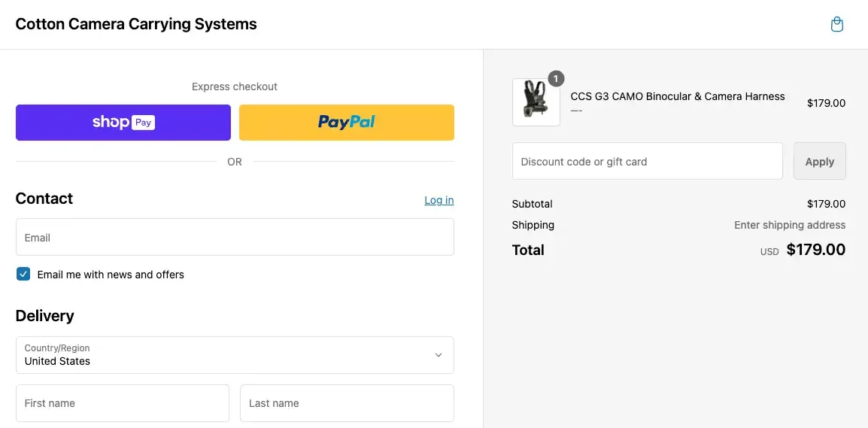Viewport: 868px width, 428px height.
Task: Focus the First name field
Action: click(123, 403)
